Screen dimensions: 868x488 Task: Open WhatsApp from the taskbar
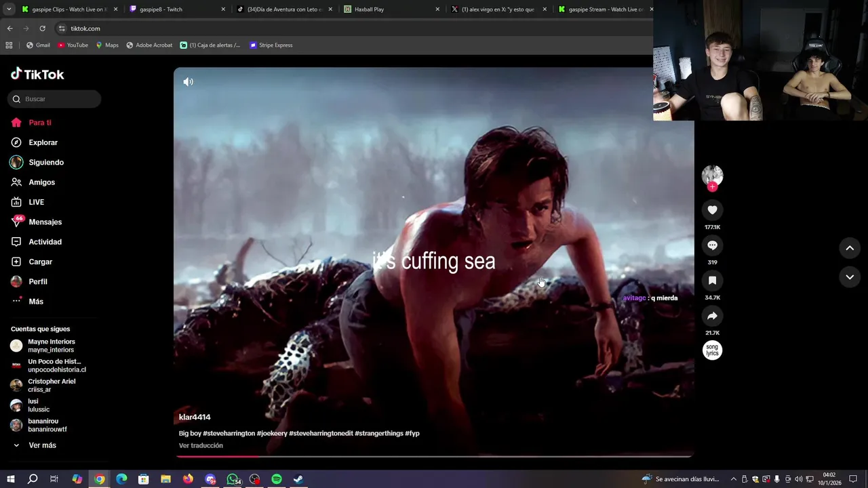click(233, 479)
